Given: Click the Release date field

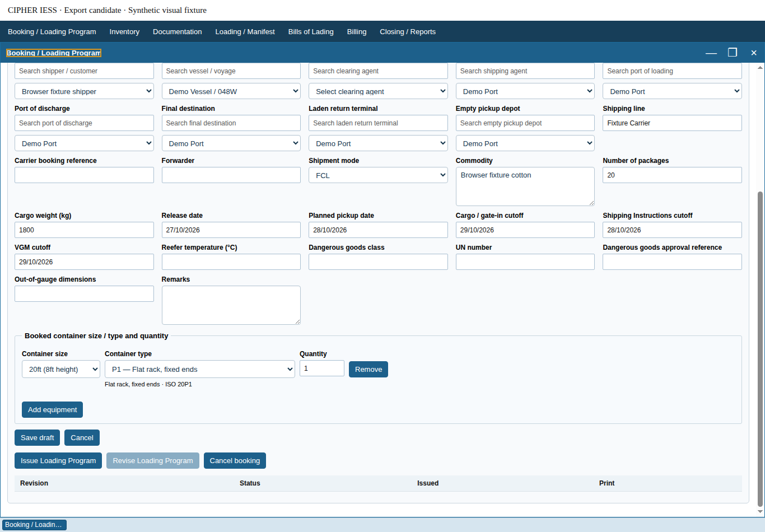Looking at the screenshot, I should point(231,230).
